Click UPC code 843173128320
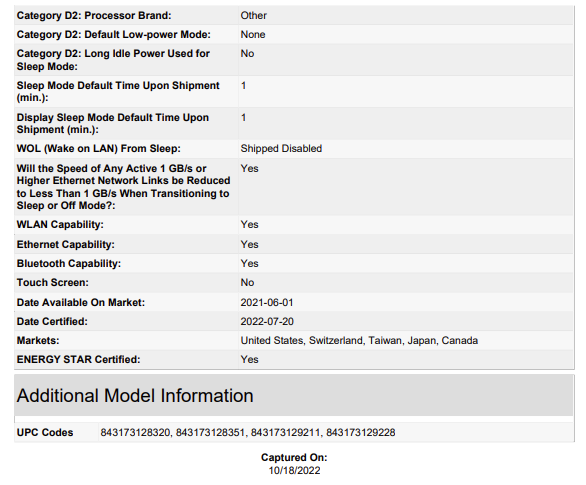 click(x=135, y=432)
